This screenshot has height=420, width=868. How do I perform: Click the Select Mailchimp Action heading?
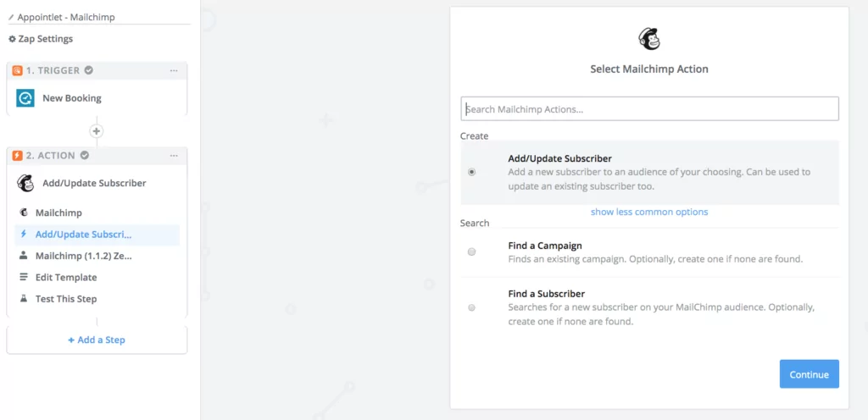click(649, 69)
